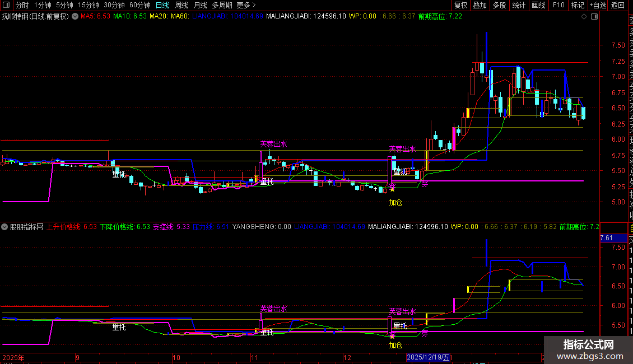Viewport: 633px width, 364px height.
Task: Click the diamond icon in main chart header
Action: pyautogui.click(x=584, y=17)
